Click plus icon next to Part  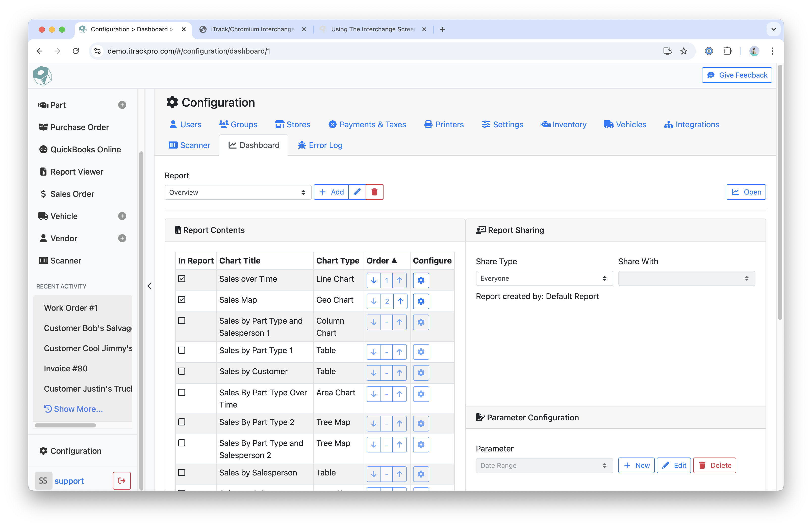point(122,105)
